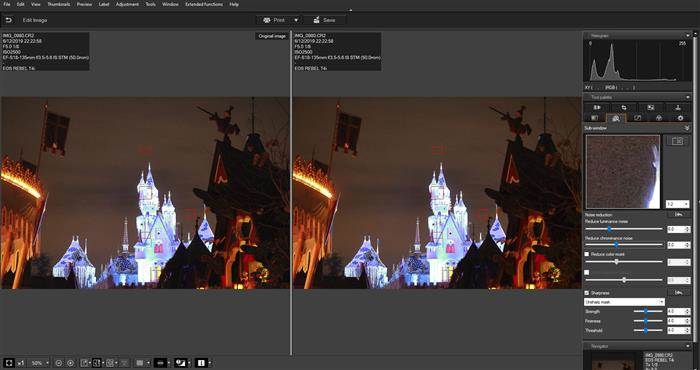Click the first round icon after zoom dropdown
Image resolution: width=700 pixels, height=370 pixels.
[58, 363]
